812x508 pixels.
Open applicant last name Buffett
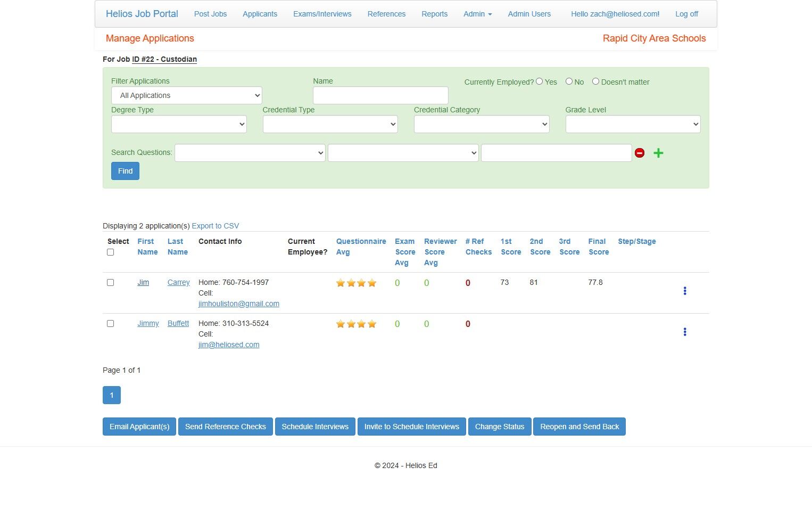178,323
